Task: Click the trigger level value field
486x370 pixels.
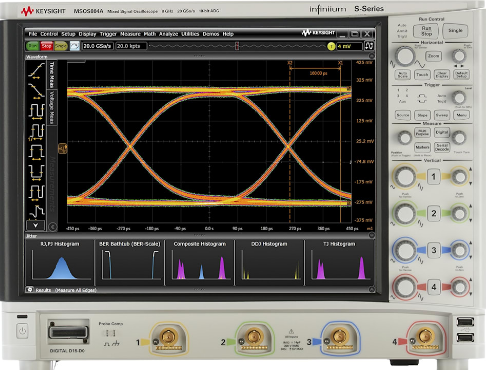Action: coord(349,46)
